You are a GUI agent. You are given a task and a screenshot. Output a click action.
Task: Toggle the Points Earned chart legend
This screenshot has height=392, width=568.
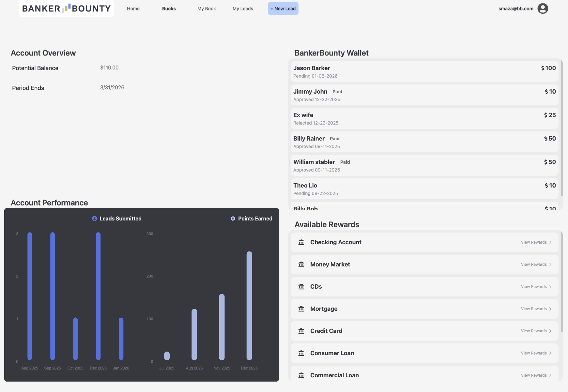pyautogui.click(x=252, y=219)
